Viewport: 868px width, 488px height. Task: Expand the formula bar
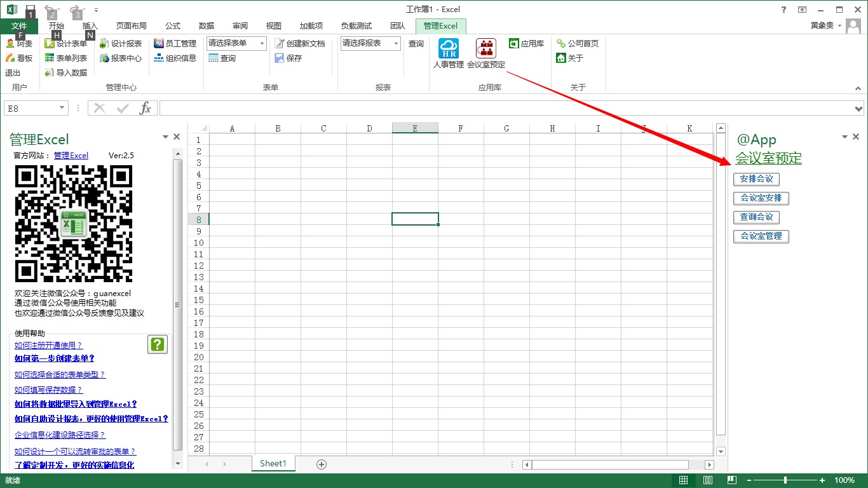click(x=860, y=109)
